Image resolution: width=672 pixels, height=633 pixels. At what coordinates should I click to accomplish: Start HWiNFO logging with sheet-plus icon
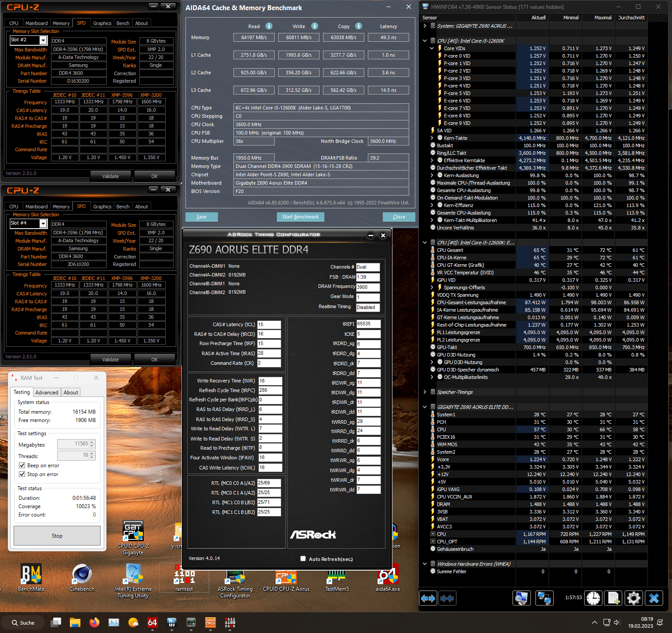coord(614,598)
